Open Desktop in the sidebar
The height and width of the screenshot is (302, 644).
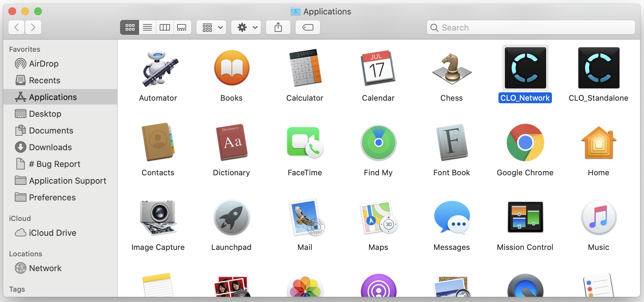[x=60, y=114]
